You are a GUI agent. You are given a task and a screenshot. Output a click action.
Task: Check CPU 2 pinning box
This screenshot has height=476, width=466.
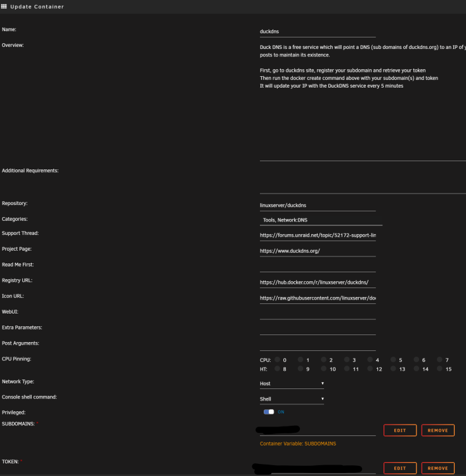323,359
